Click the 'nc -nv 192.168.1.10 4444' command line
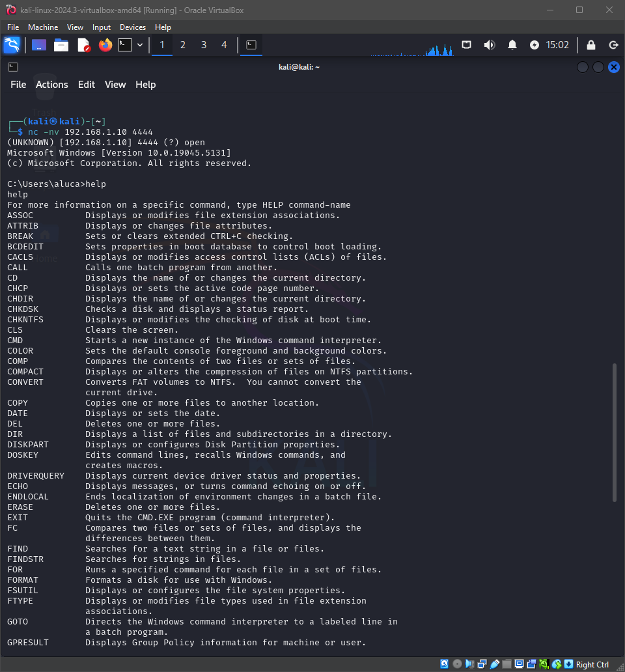This screenshot has height=672, width=625. tap(90, 132)
